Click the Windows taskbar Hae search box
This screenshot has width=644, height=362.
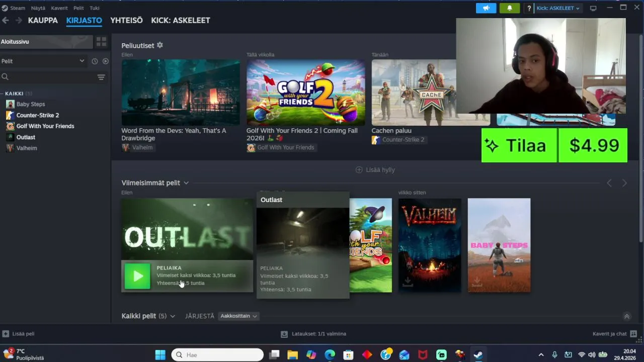217,355
